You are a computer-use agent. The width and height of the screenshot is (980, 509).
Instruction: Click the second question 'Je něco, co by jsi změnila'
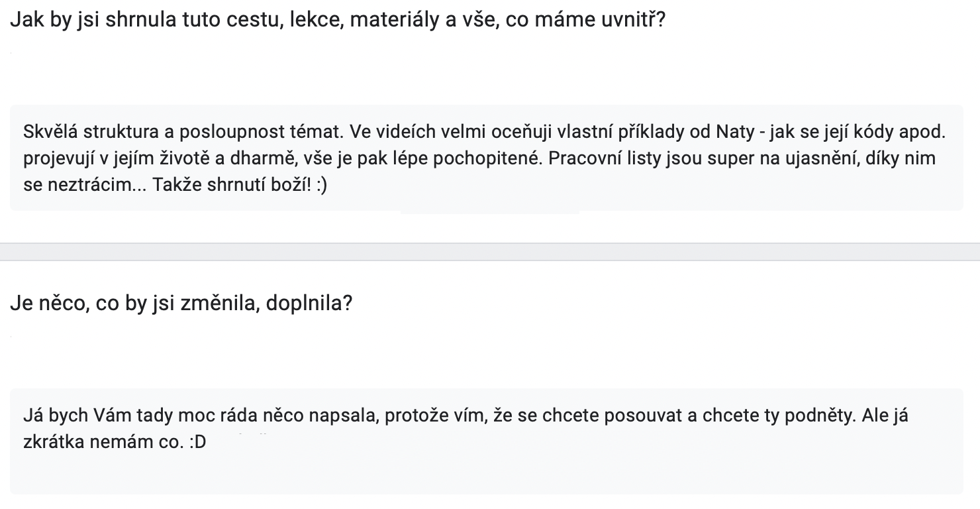point(181,304)
